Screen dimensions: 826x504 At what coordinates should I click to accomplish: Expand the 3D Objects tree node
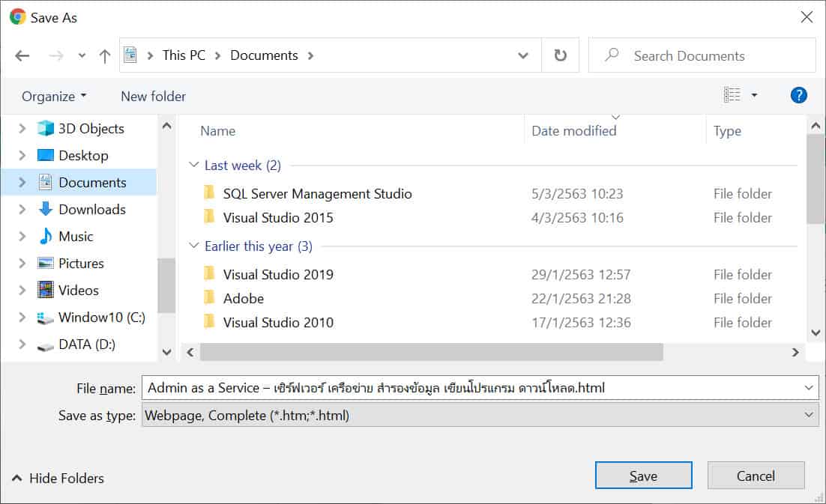(x=22, y=128)
